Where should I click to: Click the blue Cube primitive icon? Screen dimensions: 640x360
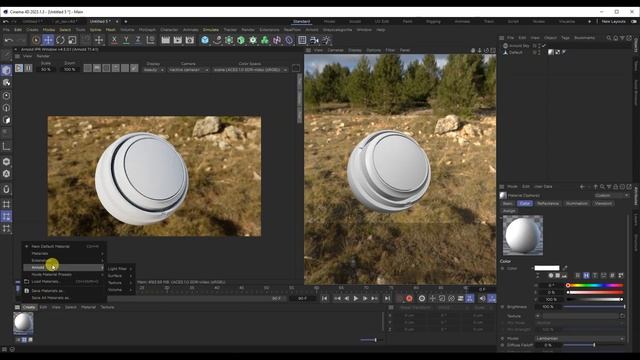(x=205, y=40)
